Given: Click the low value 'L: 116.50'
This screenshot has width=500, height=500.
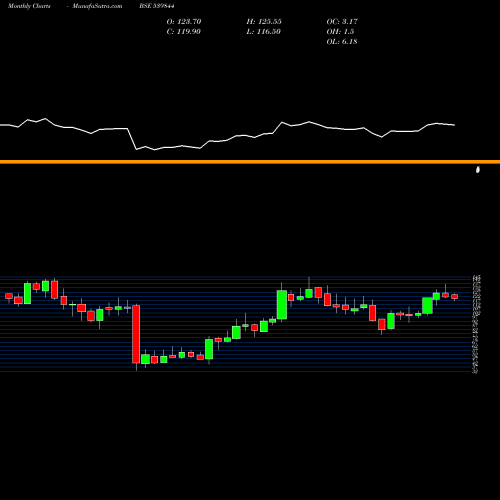Looking at the screenshot, I should (264, 31).
